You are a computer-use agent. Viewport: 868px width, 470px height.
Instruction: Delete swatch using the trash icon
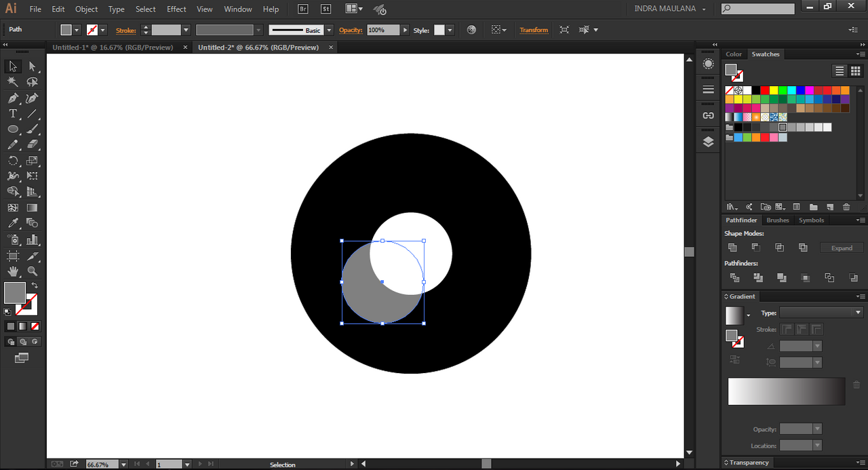(x=846, y=207)
